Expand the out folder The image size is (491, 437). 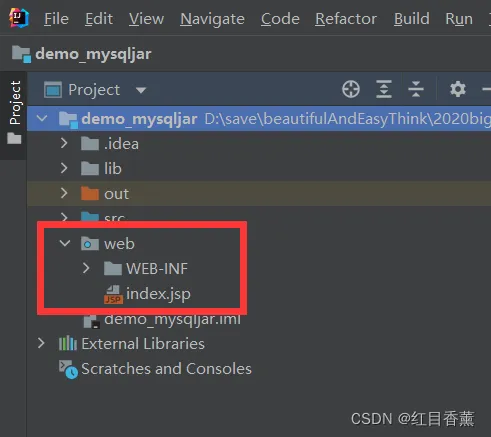pyautogui.click(x=64, y=193)
